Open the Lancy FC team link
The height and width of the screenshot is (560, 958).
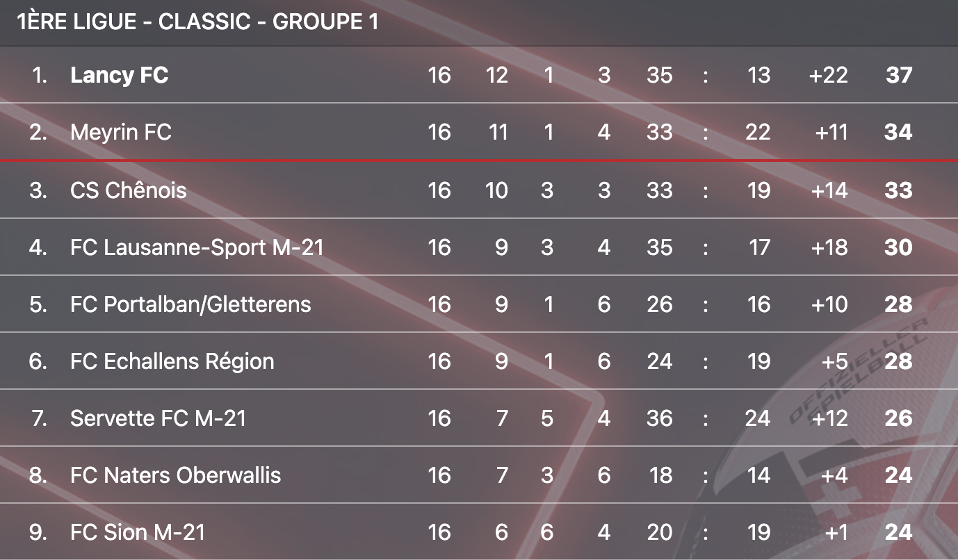(x=120, y=75)
